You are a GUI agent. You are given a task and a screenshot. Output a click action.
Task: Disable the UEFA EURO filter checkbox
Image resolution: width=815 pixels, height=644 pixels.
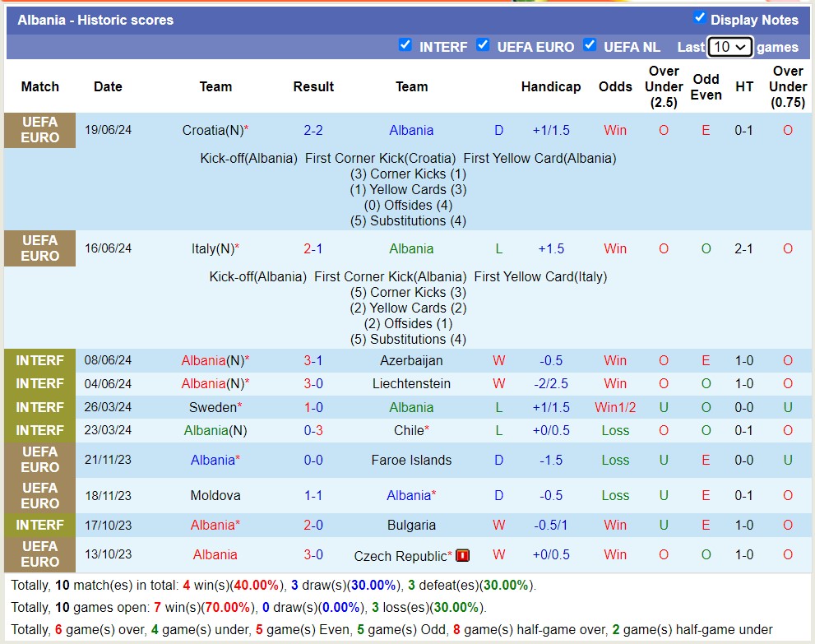(x=483, y=45)
